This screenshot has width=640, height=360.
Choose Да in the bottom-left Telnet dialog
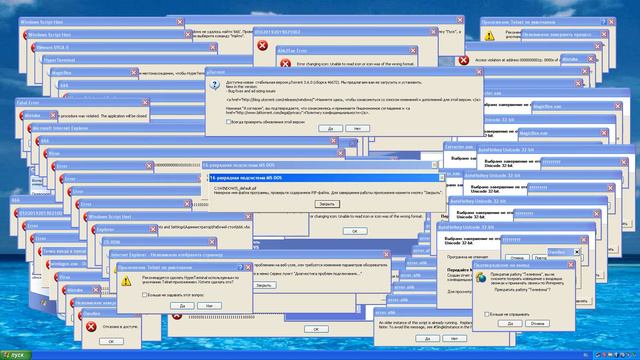click(x=182, y=306)
